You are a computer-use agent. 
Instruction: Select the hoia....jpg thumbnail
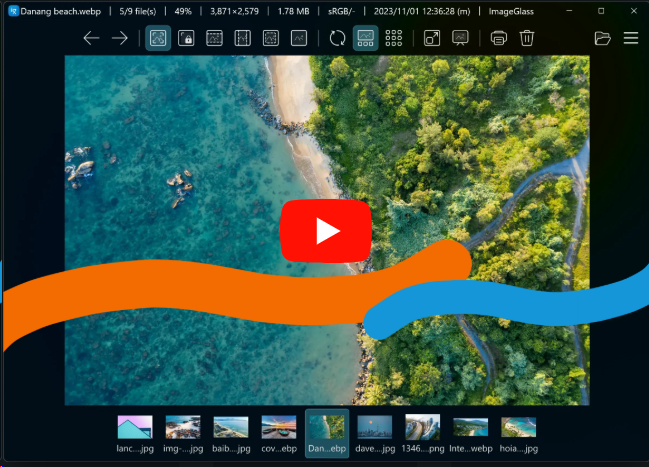519,433
